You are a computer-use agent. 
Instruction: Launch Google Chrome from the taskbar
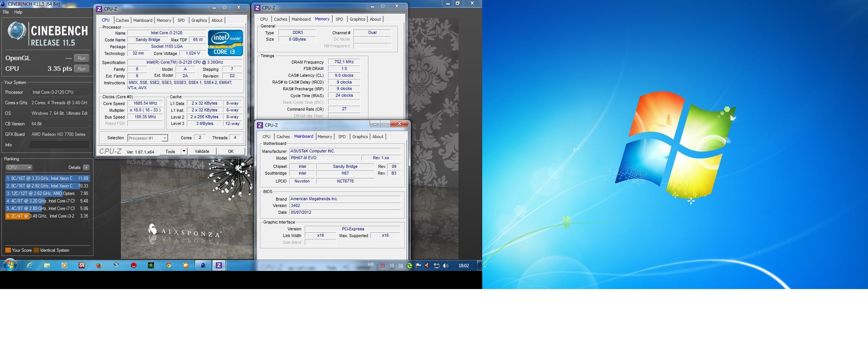(x=168, y=265)
